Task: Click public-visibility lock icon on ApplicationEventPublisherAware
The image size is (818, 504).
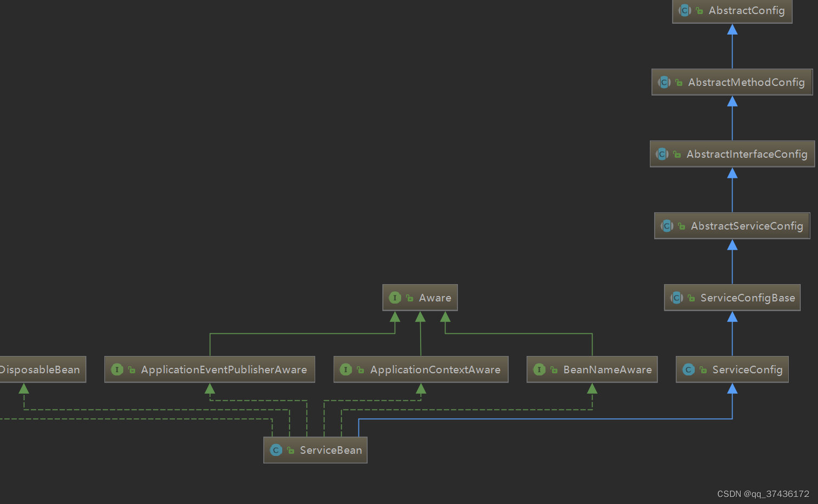Action: click(x=132, y=370)
